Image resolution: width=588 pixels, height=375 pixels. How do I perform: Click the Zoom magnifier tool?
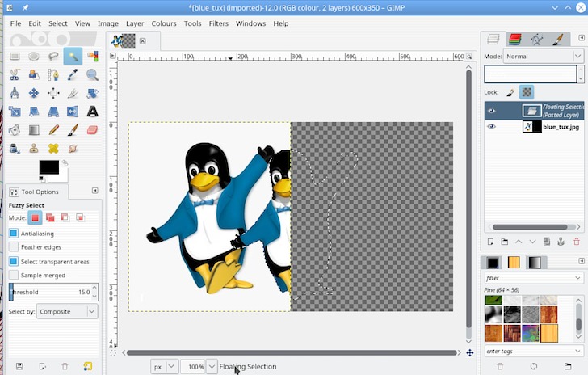click(x=92, y=74)
